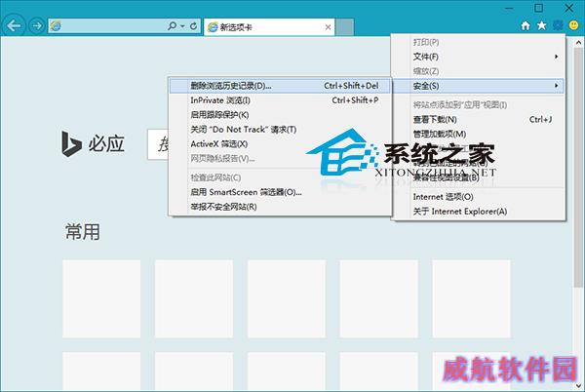
Task: Refresh the page with the reload icon
Action: pos(193,26)
